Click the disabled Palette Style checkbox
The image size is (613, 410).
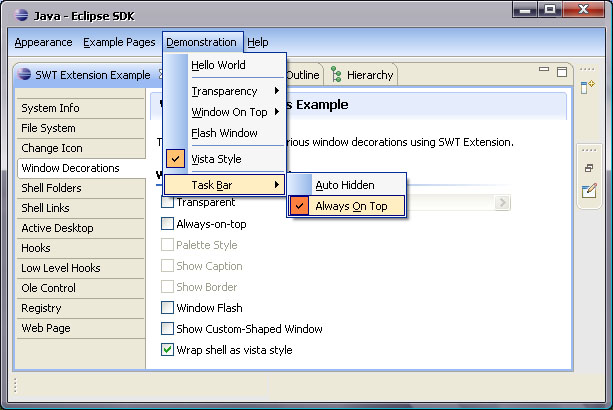click(167, 245)
